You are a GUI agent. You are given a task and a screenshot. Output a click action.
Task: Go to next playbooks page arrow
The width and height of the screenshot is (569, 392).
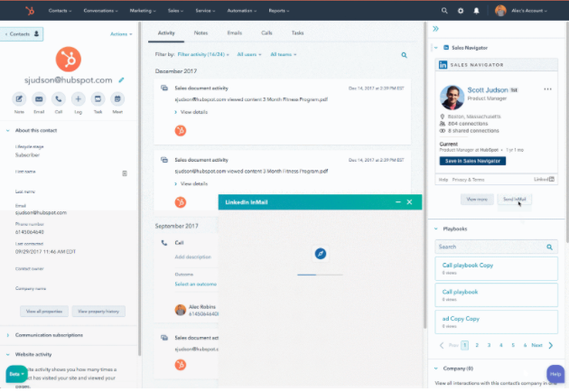point(551,346)
